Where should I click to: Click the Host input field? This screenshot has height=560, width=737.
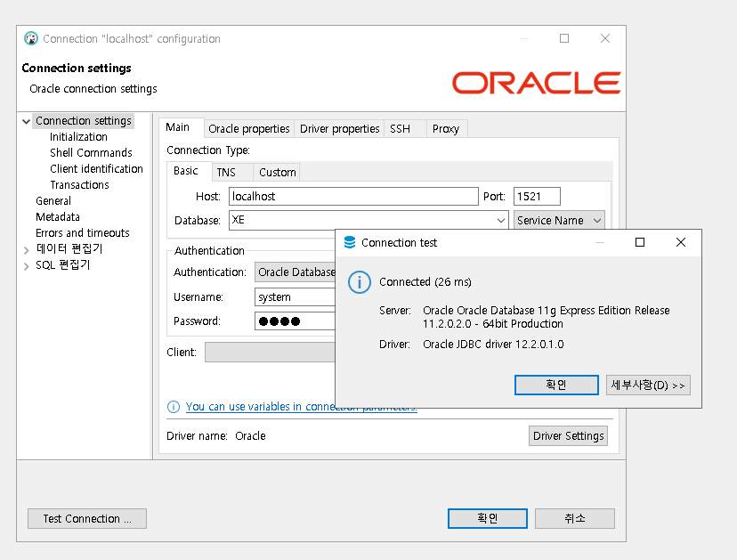click(353, 196)
